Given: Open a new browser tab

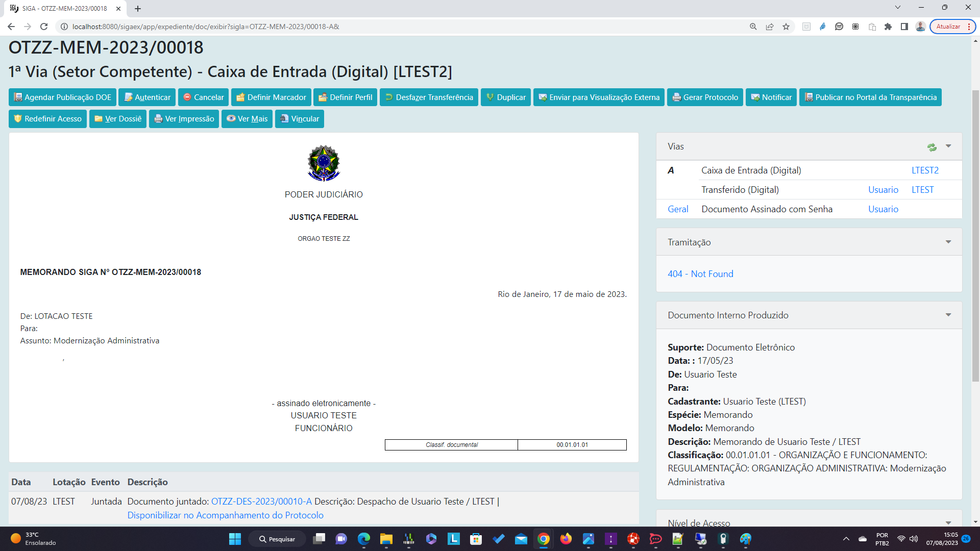Looking at the screenshot, I should point(138,9).
